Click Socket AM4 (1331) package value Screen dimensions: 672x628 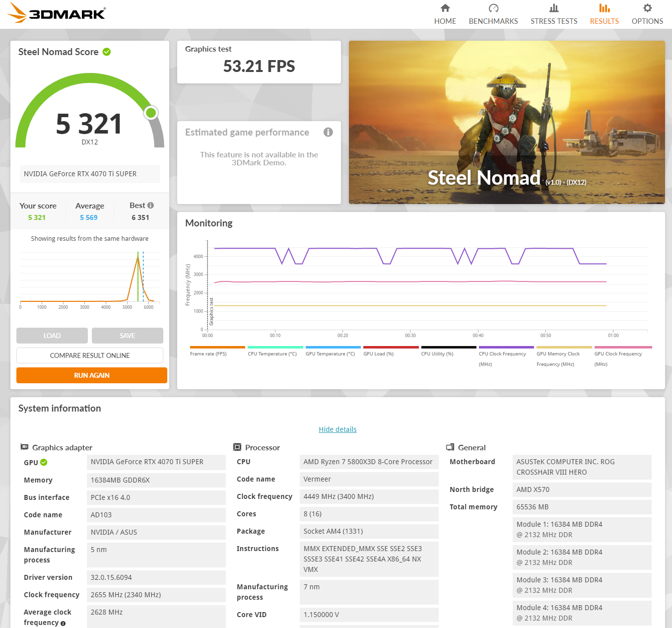pyautogui.click(x=369, y=531)
